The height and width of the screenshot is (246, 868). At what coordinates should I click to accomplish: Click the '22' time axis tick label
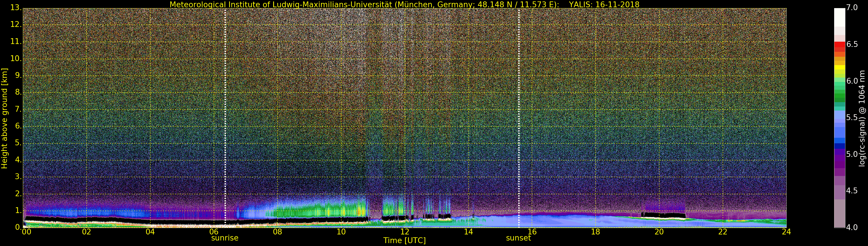tap(723, 232)
